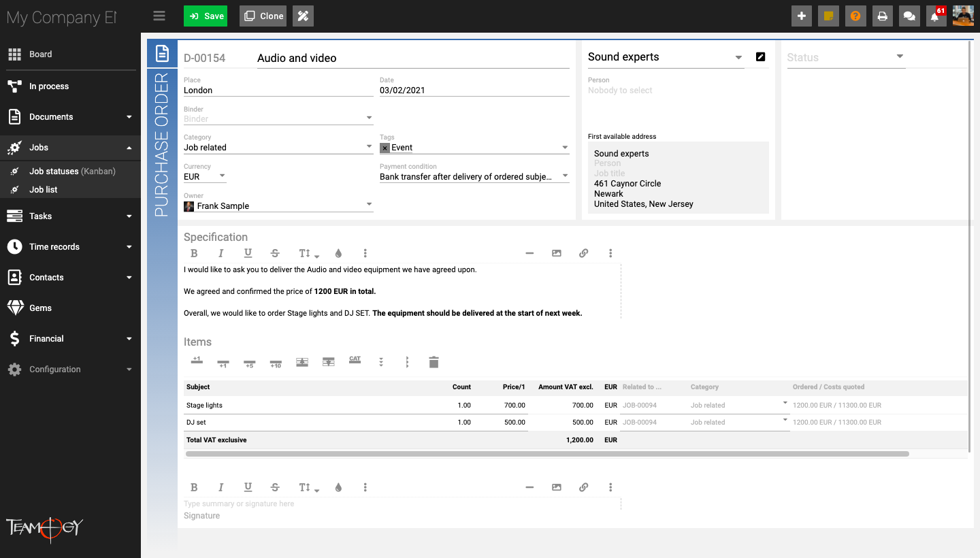
Task: Remove the Event tag with x
Action: click(x=385, y=148)
